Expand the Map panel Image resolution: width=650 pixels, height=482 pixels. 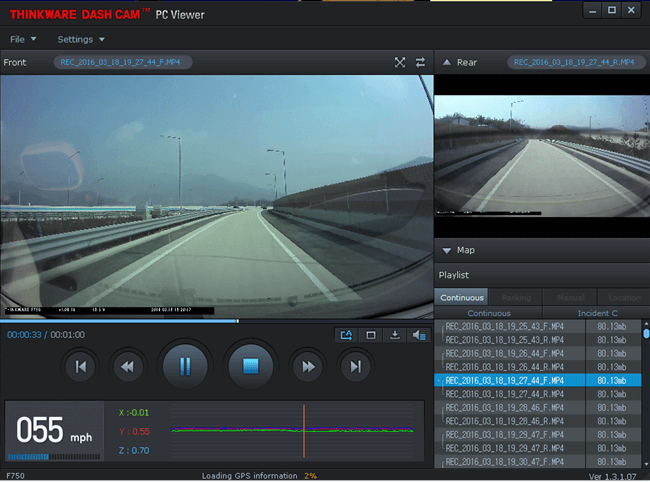pos(446,251)
